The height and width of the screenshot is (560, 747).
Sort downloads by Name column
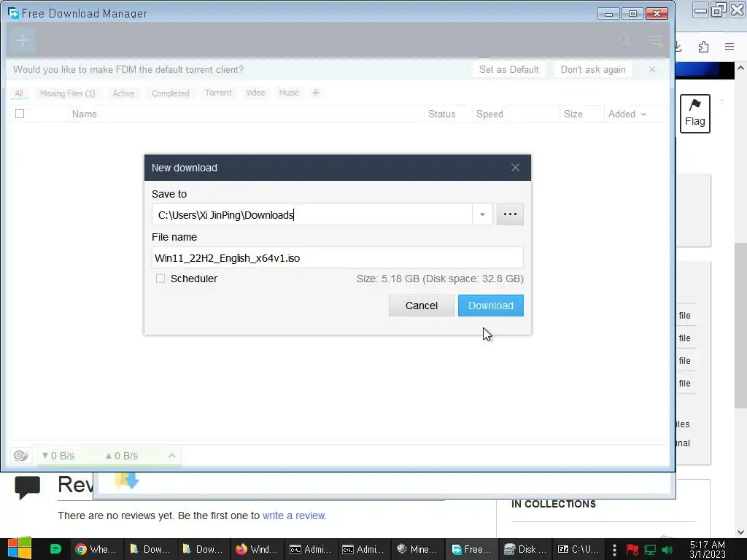[85, 114]
